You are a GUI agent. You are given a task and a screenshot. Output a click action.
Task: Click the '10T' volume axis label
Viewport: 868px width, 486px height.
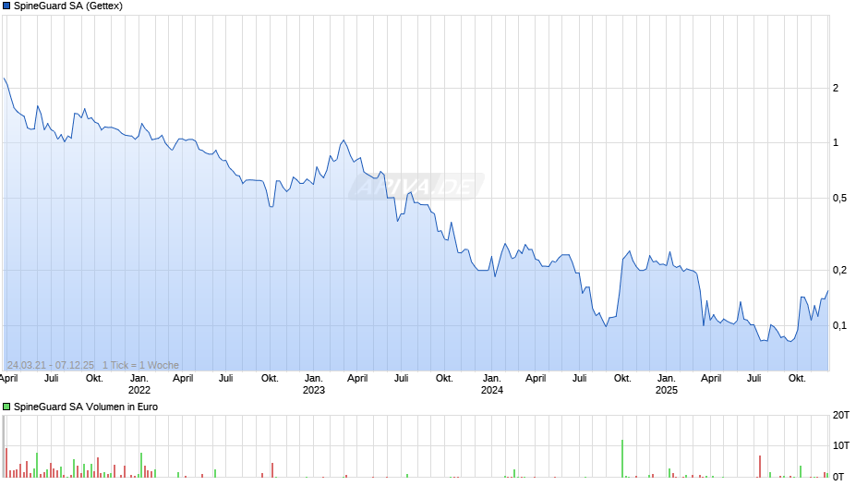(x=841, y=445)
